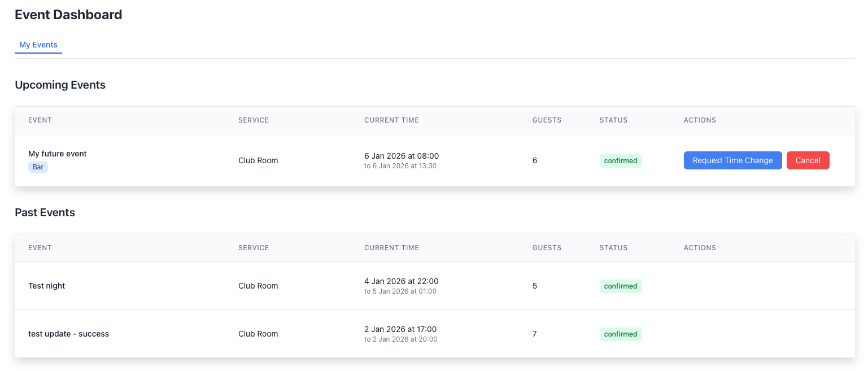The width and height of the screenshot is (868, 371).
Task: Click Current Time column header in Past Events table
Action: coord(391,248)
